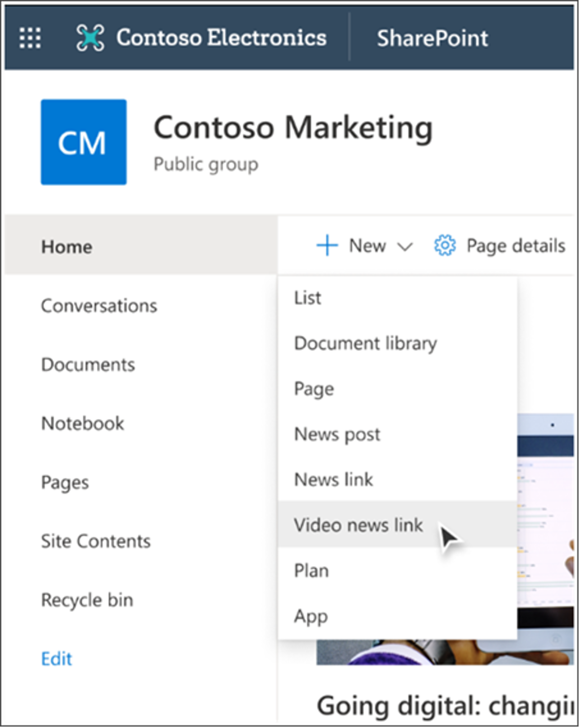This screenshot has height=728, width=580.
Task: Pick the News link menu option
Action: click(x=334, y=479)
